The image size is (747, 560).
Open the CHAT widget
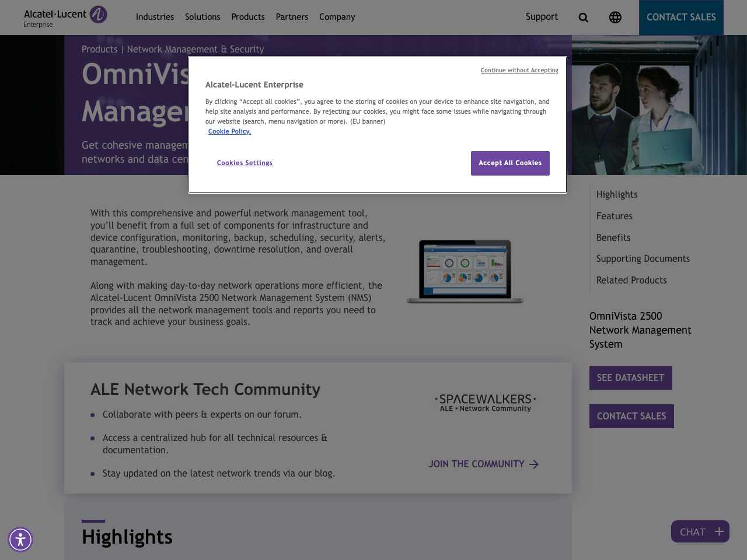[700, 531]
